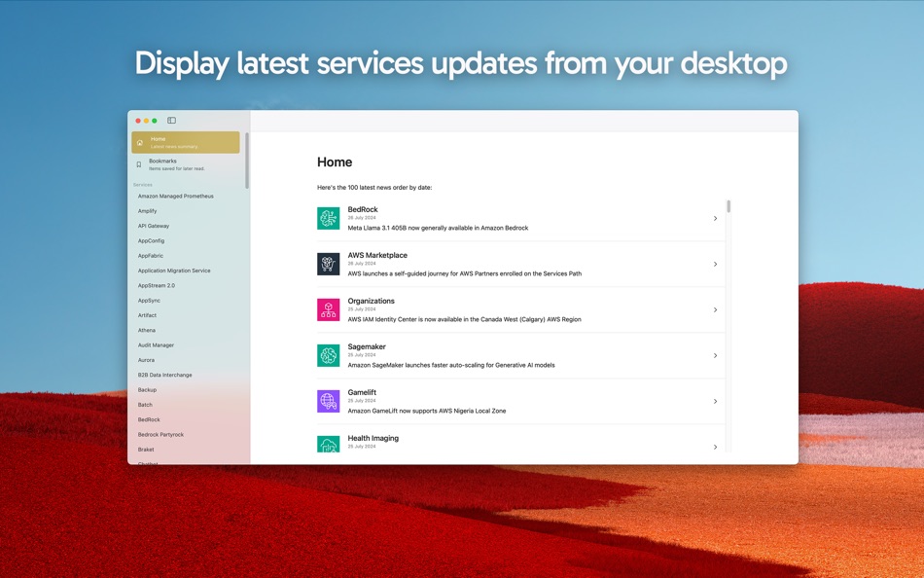Image resolution: width=924 pixels, height=578 pixels.
Task: Select Bookmarks in the sidebar
Action: pyautogui.click(x=186, y=164)
